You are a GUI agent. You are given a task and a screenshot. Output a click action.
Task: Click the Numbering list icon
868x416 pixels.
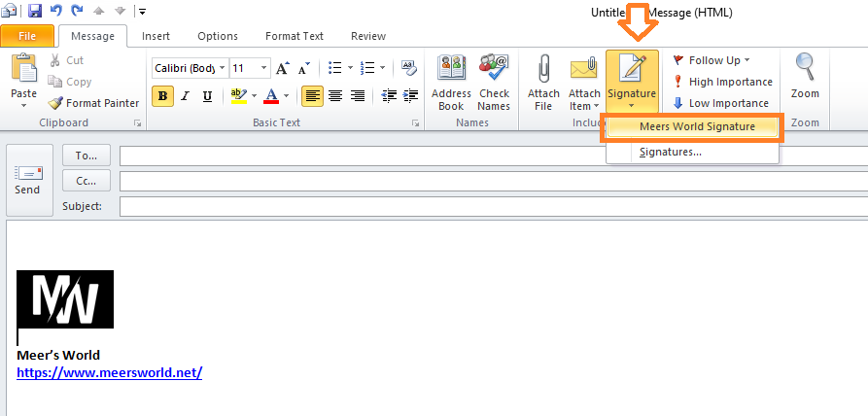[367, 68]
